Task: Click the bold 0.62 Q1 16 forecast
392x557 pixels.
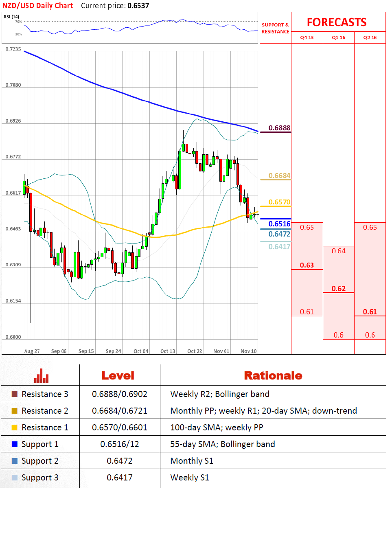Action: click(x=339, y=288)
